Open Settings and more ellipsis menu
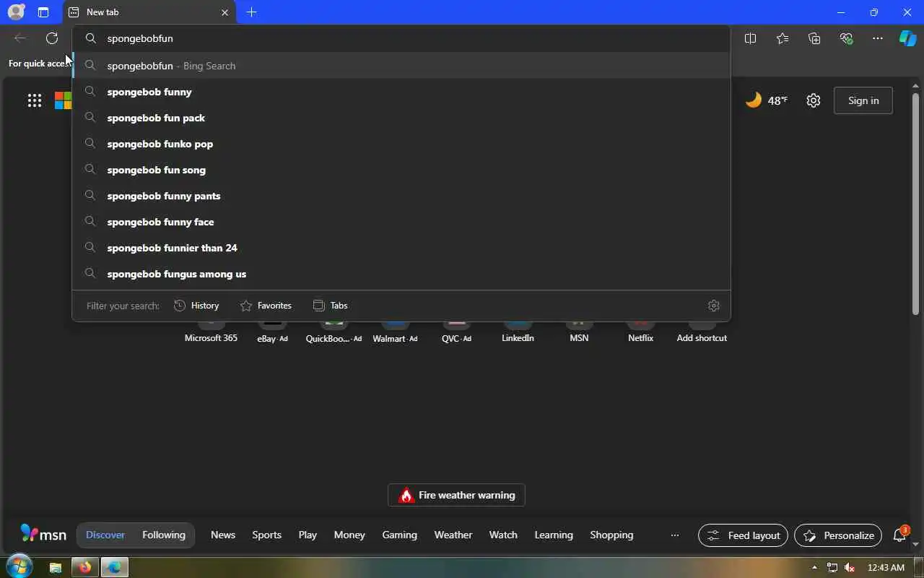This screenshot has width=924, height=578. coord(878,38)
